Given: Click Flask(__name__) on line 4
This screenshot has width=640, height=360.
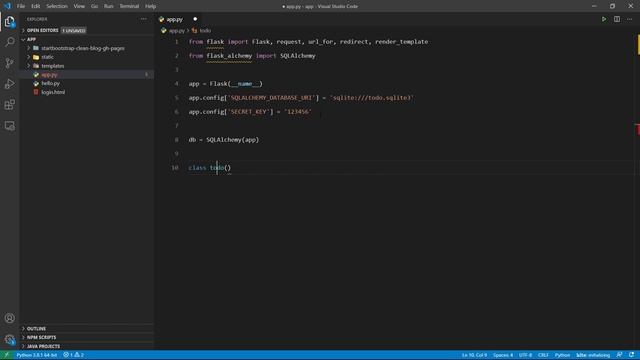Looking at the screenshot, I should coord(236,84).
